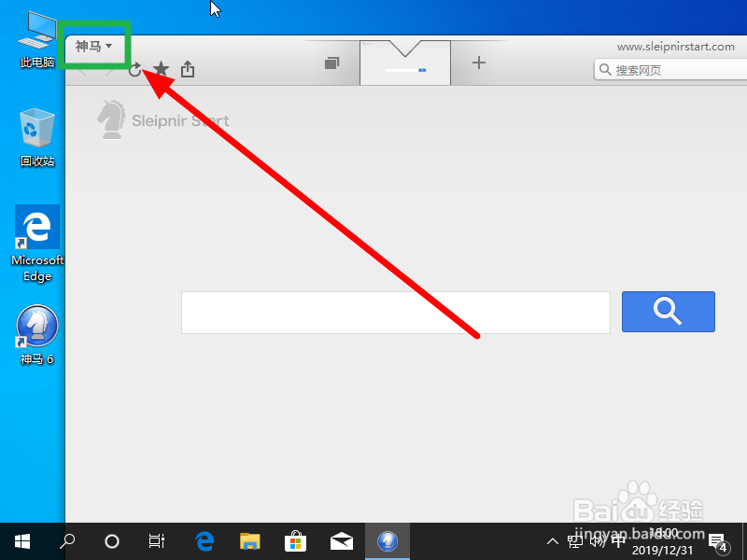Select the current tab thumbnail

pyautogui.click(x=405, y=63)
